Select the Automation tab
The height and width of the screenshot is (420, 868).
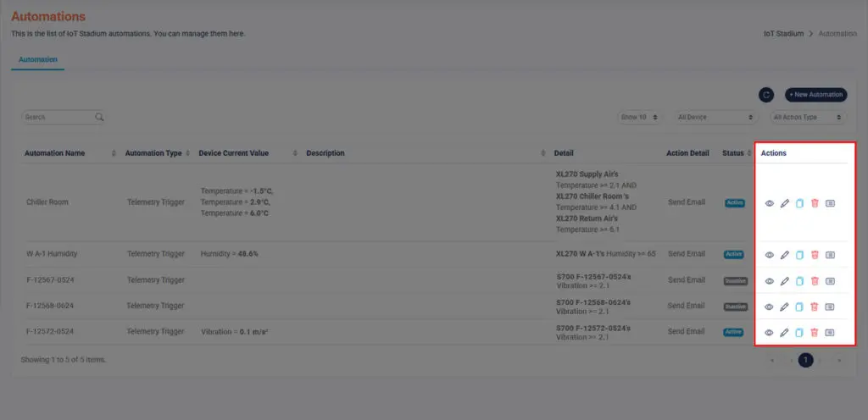click(38, 59)
